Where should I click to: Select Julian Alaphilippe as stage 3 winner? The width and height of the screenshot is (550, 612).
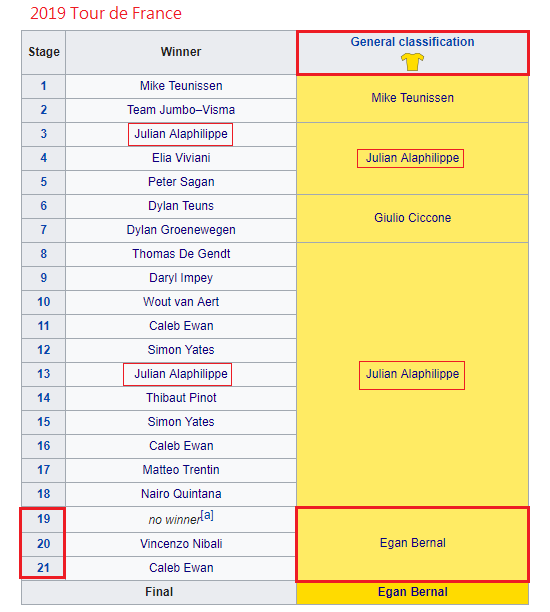pyautogui.click(x=181, y=134)
